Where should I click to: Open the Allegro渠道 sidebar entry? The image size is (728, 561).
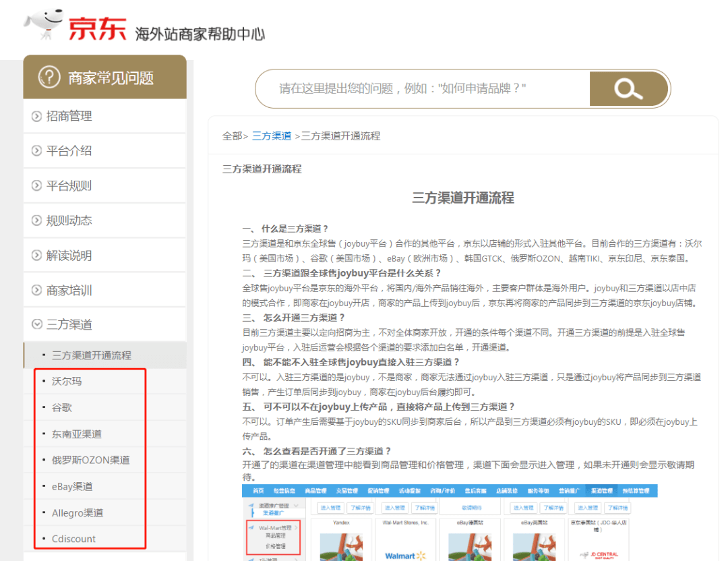click(105, 513)
